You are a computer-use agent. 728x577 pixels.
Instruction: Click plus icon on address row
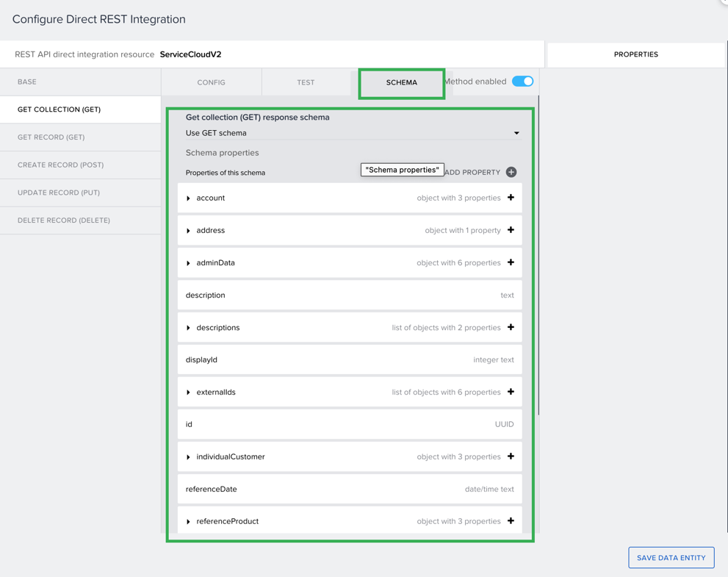click(511, 230)
